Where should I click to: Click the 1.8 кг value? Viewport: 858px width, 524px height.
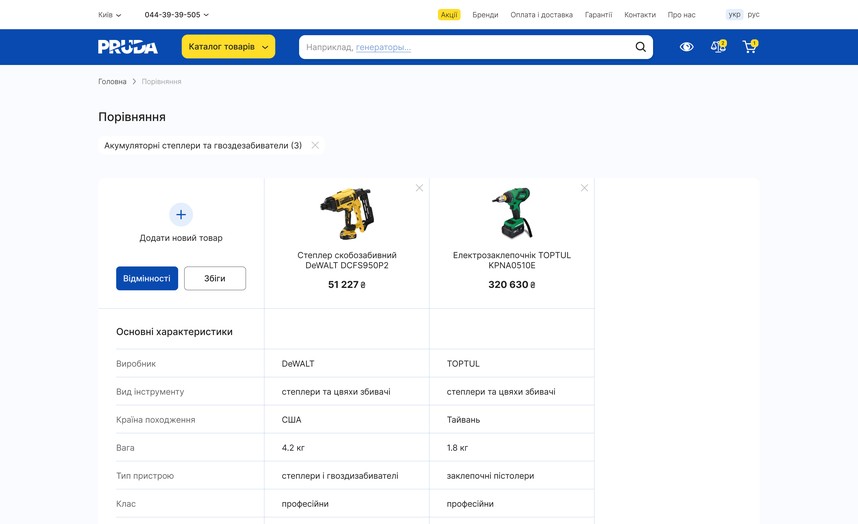[x=457, y=447]
